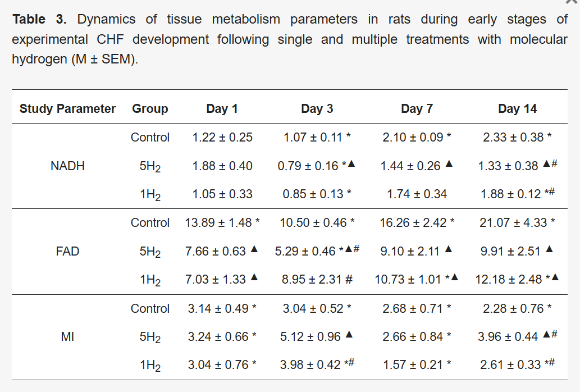Click the 'Table 3.' bold caption label
This screenshot has width=580, height=392.
[x=39, y=20]
